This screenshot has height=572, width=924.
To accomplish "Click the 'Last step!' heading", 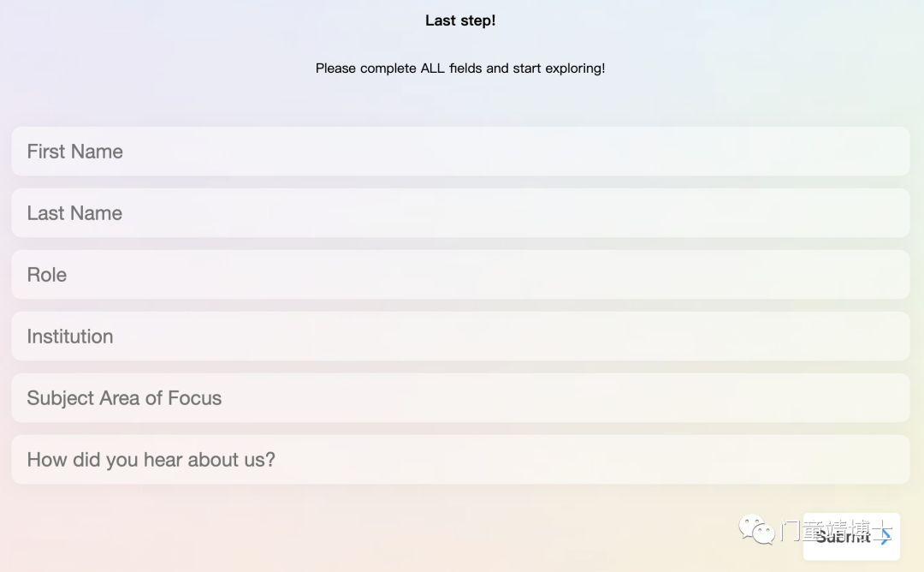I will pos(460,21).
